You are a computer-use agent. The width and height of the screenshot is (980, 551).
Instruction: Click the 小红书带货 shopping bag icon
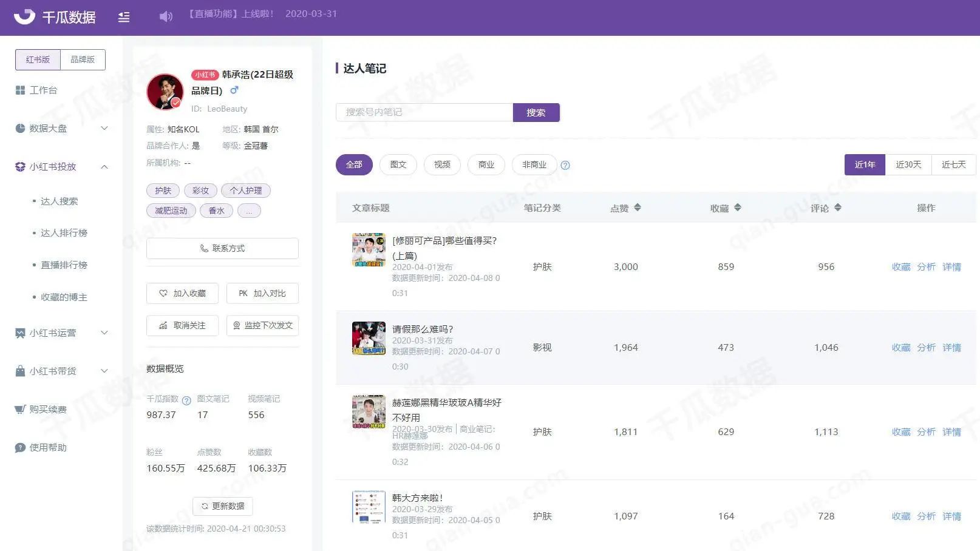click(x=20, y=371)
